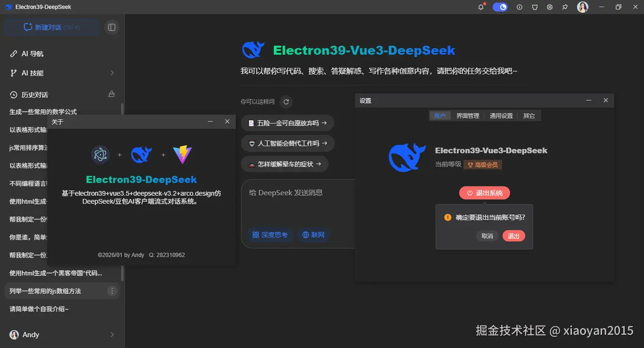Switch to 界面管理 tab in settings
Screen dimensions: 644x348
pyautogui.click(x=468, y=116)
